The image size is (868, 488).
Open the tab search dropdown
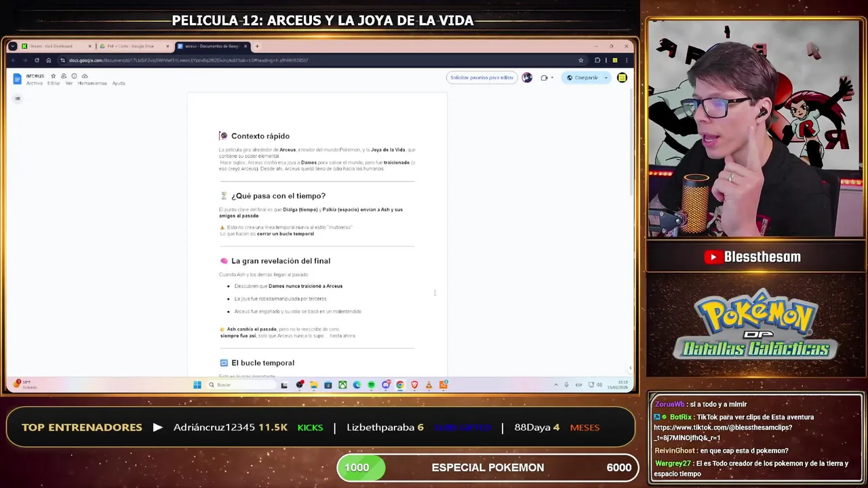[12, 46]
